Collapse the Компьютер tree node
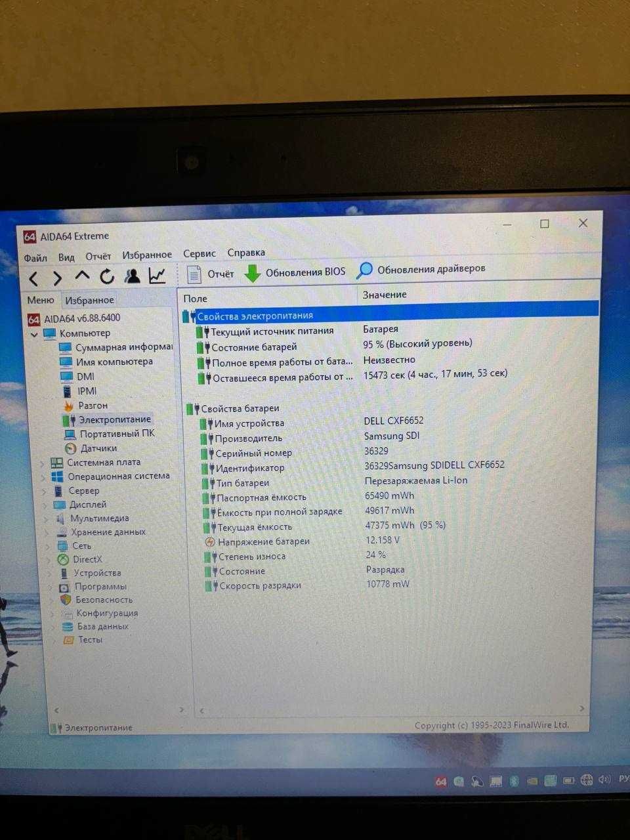Screen dimensions: 630x840 (34, 334)
